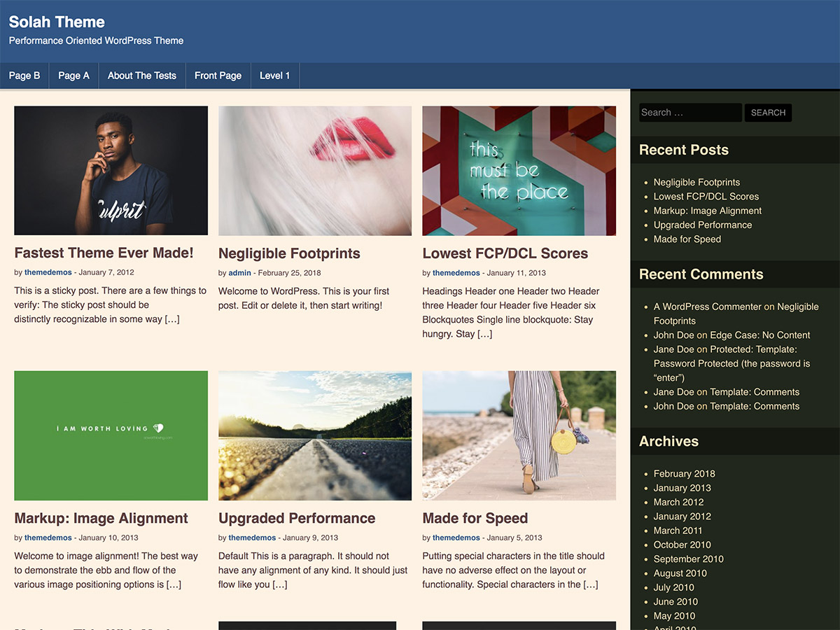
Task: Focus the Search input field
Action: point(690,113)
